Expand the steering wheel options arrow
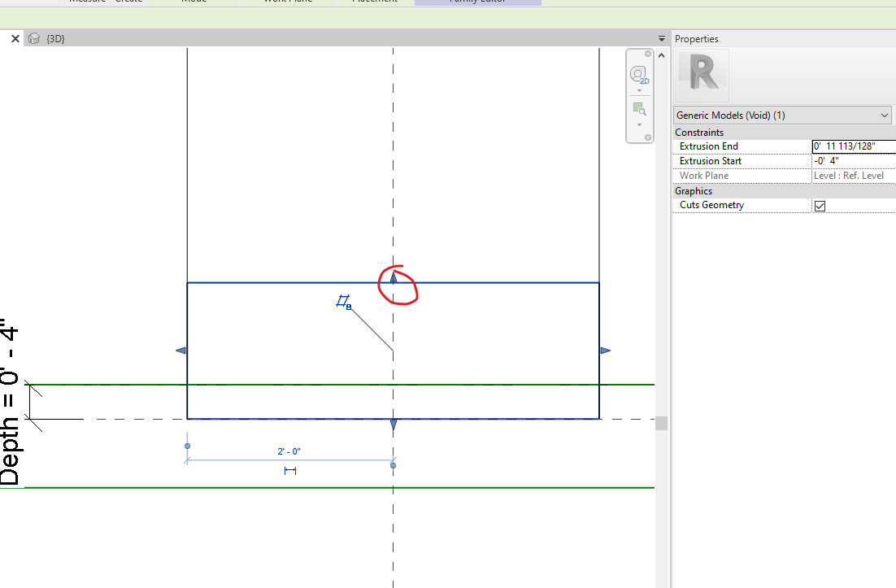 point(639,89)
